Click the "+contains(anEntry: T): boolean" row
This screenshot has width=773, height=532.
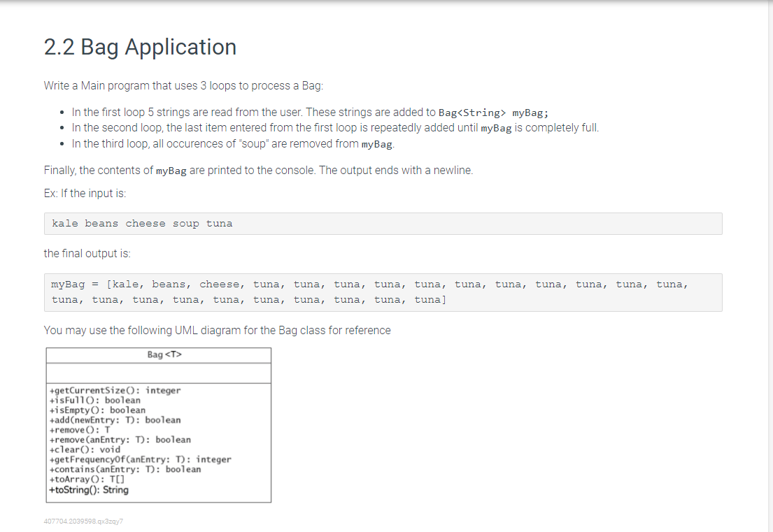tap(127, 469)
